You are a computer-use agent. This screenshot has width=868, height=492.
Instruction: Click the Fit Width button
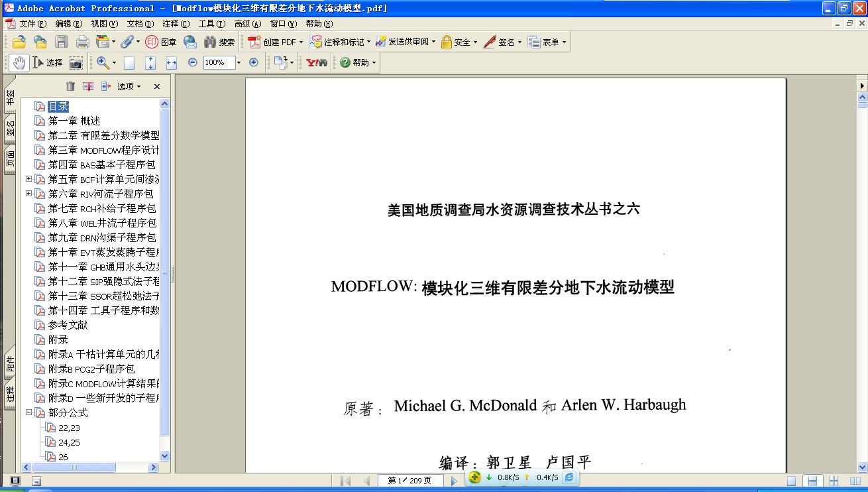[172, 62]
